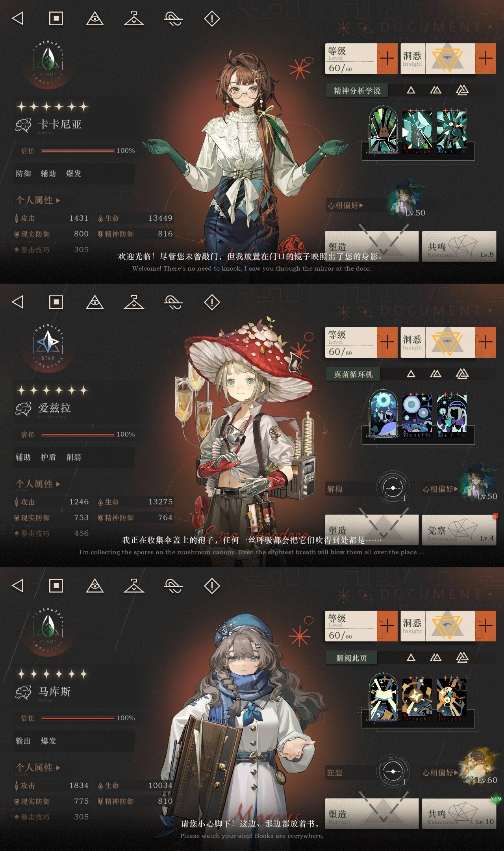The image size is (504, 851).
Task: Click the back arrow in Kakania's (卡卡尼亚) screen
Action: 18,19
